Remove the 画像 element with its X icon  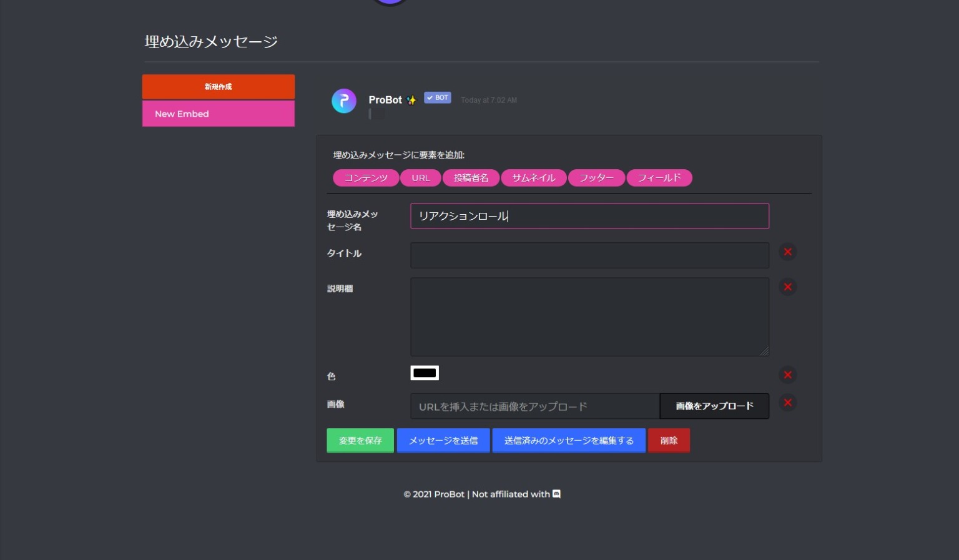click(x=787, y=403)
